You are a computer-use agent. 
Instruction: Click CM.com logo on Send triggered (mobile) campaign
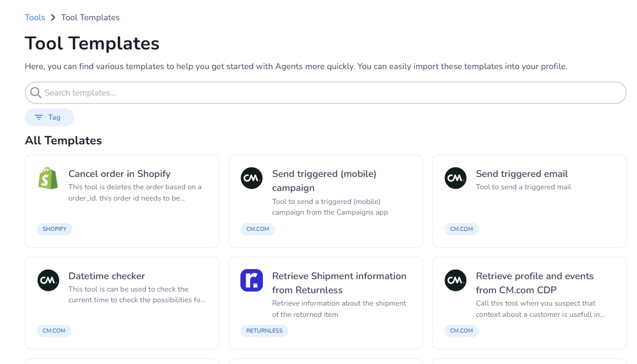pos(252,178)
